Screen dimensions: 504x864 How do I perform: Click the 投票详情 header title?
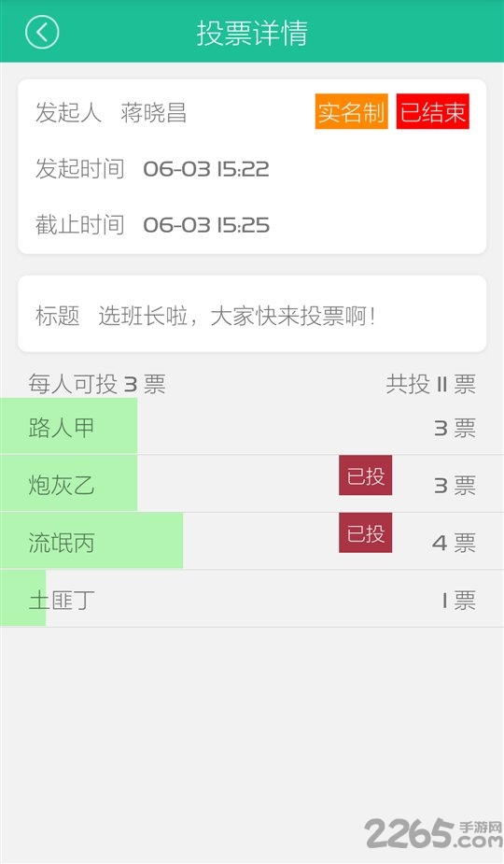point(252,33)
